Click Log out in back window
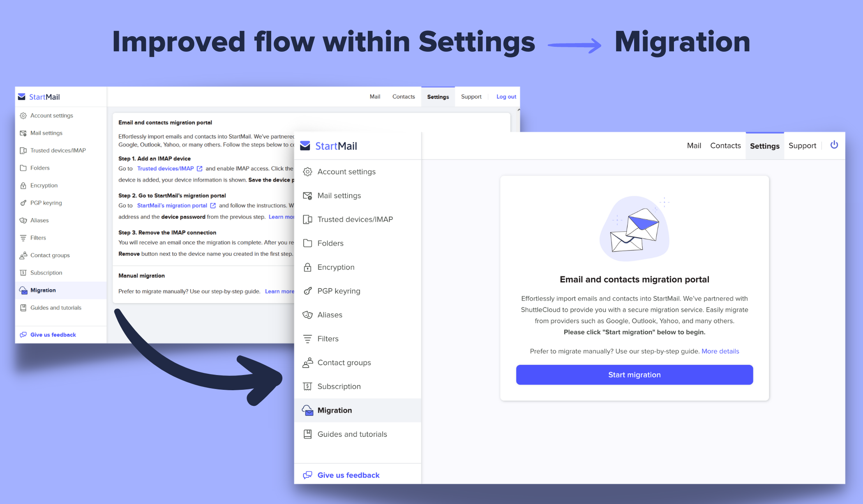Image resolution: width=863 pixels, height=504 pixels. [506, 97]
